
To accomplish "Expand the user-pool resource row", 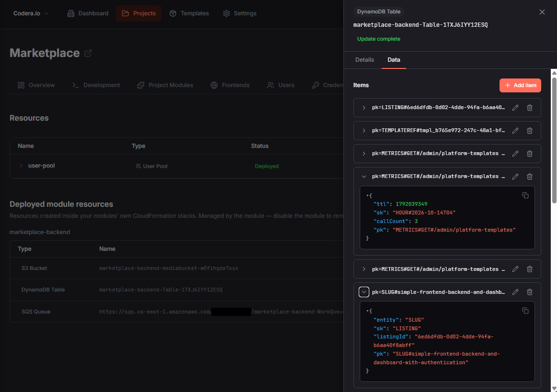I will click(21, 166).
